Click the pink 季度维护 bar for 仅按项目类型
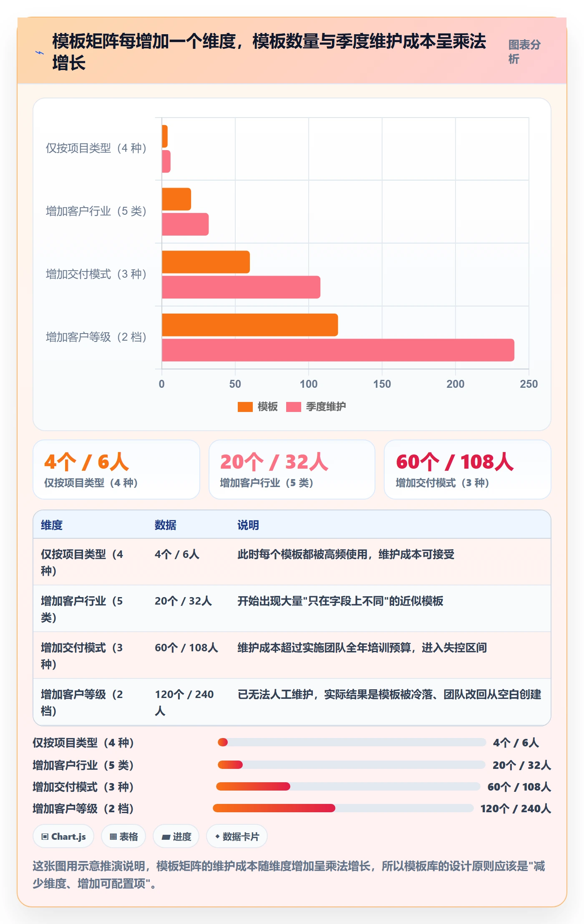The width and height of the screenshot is (584, 924). [x=166, y=161]
